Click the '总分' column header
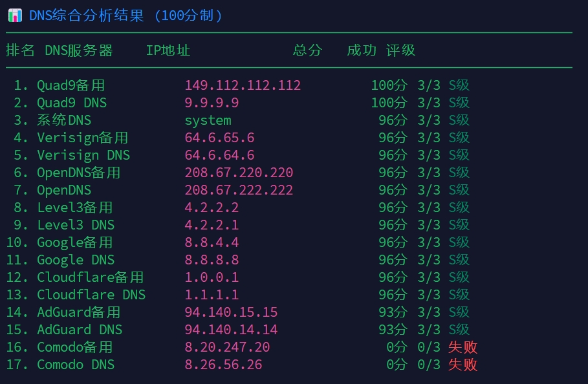The height and width of the screenshot is (384, 588). tap(307, 50)
